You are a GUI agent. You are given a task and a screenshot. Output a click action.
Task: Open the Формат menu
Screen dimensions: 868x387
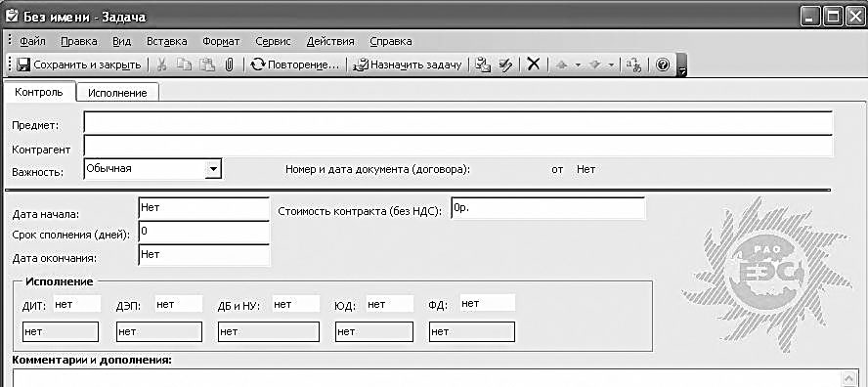[x=221, y=41]
